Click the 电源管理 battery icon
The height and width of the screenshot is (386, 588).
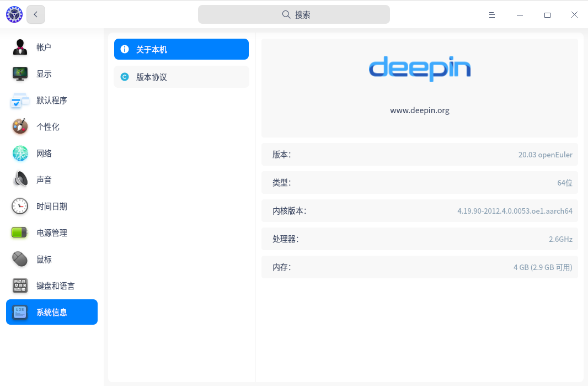pyautogui.click(x=20, y=233)
